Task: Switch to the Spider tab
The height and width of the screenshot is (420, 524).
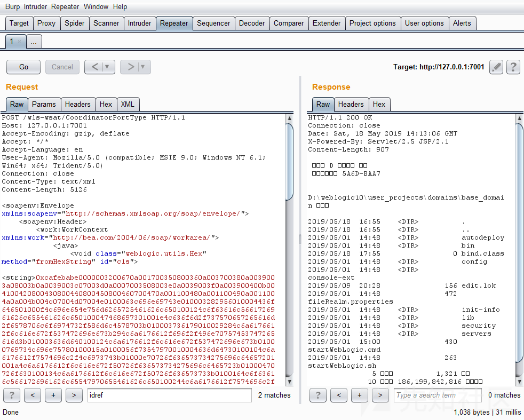Action: [74, 23]
